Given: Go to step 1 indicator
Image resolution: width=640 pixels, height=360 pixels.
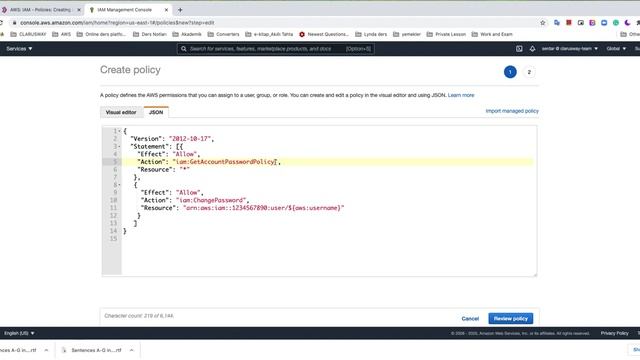Looking at the screenshot, I should (x=510, y=72).
